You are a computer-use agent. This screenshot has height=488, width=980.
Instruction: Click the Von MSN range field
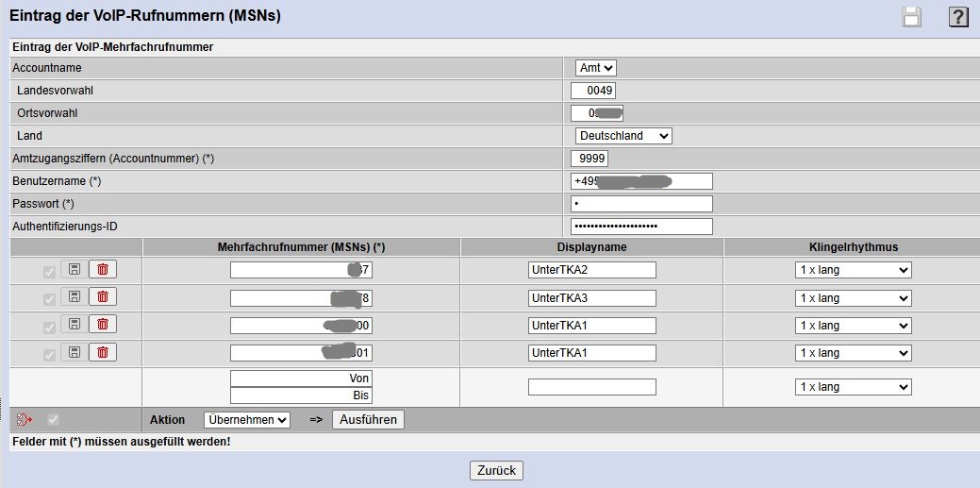click(x=301, y=378)
